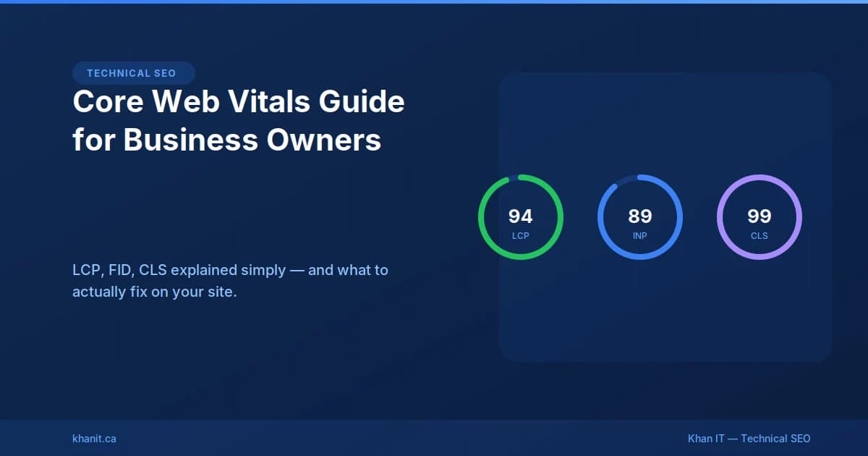Image resolution: width=868 pixels, height=456 pixels.
Task: Click the green LCP score gauge
Action: 521,217
